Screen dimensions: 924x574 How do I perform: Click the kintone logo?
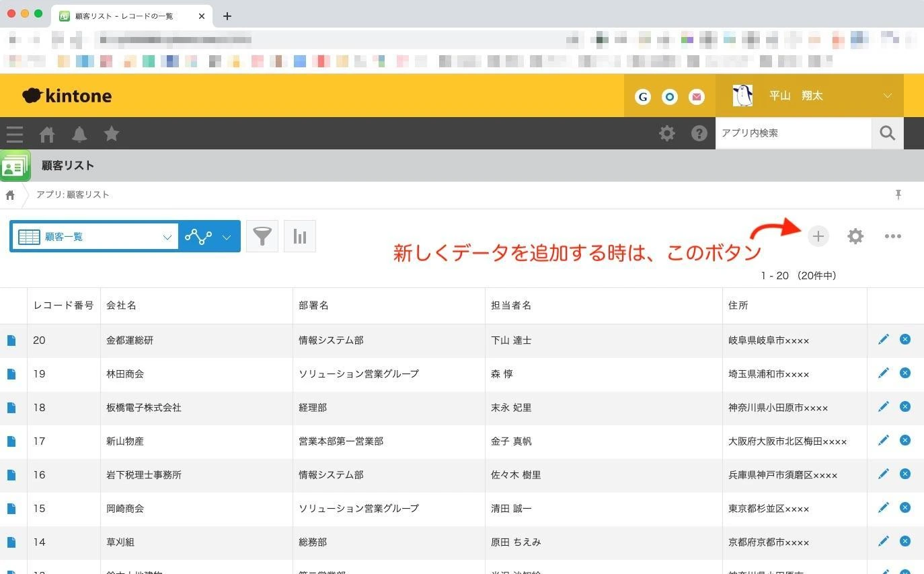(67, 96)
